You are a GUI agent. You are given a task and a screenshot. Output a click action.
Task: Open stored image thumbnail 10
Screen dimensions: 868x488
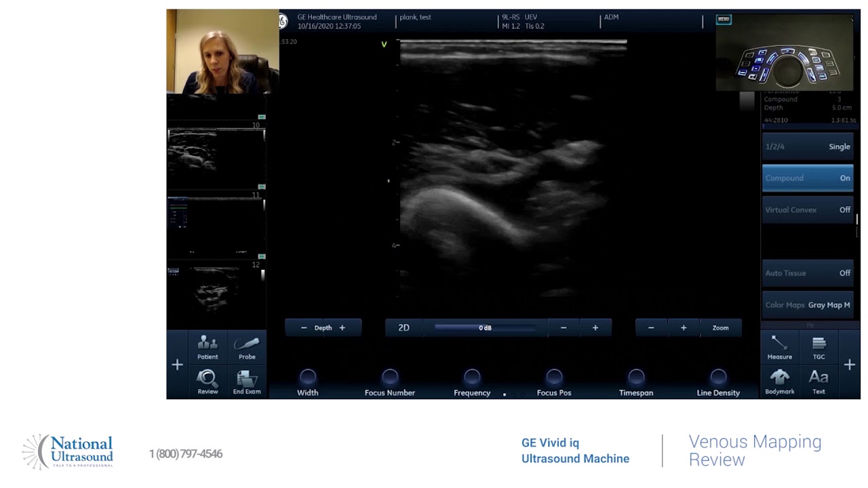point(216,155)
